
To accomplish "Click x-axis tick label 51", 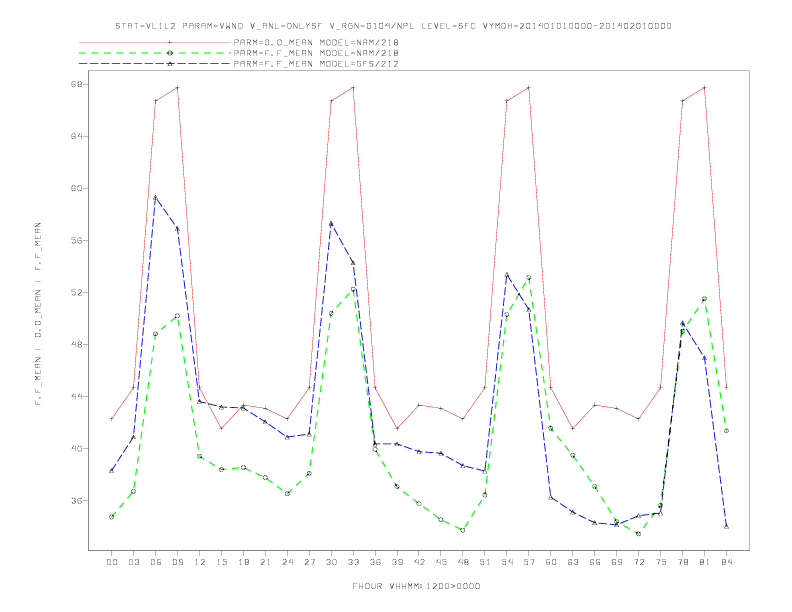I will click(x=485, y=562).
